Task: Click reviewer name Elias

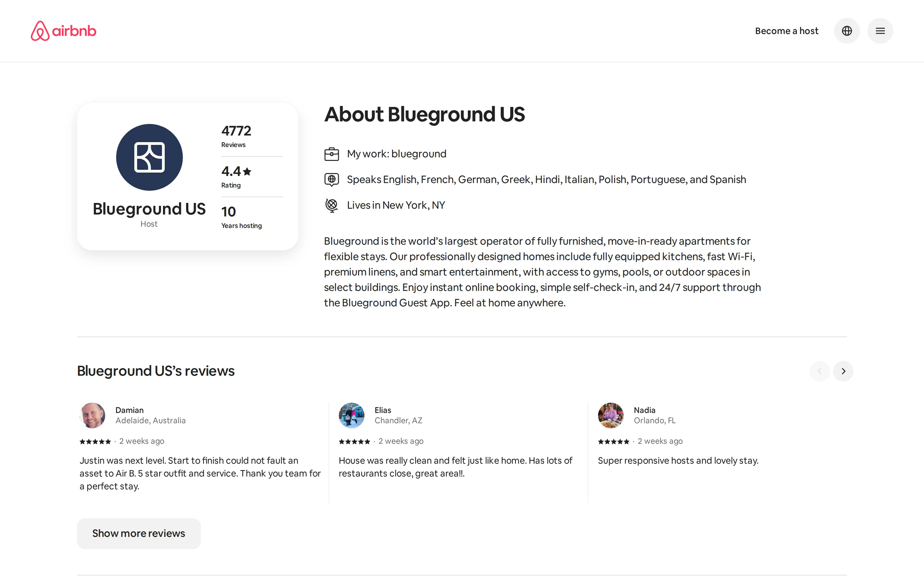Action: [x=382, y=410]
